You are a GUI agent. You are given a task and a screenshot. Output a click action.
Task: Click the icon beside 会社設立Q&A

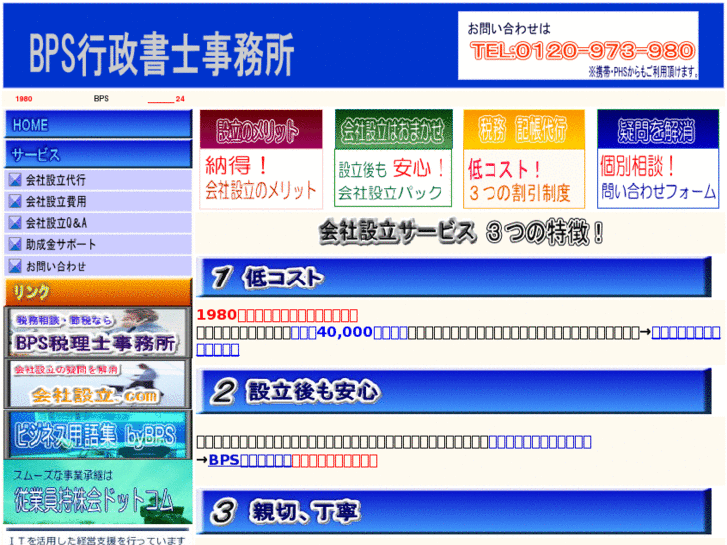[x=15, y=223]
